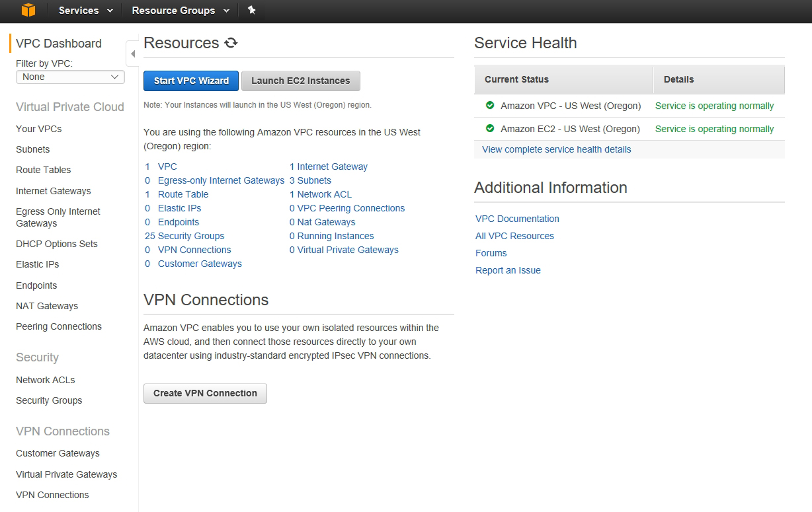This screenshot has height=512, width=812.
Task: Start the VPC Wizard
Action: tap(191, 81)
